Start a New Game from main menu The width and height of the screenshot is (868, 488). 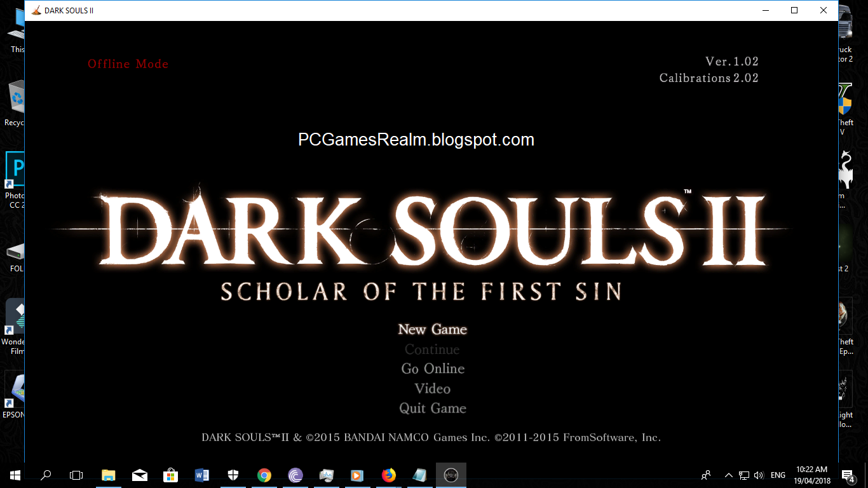[x=432, y=329]
